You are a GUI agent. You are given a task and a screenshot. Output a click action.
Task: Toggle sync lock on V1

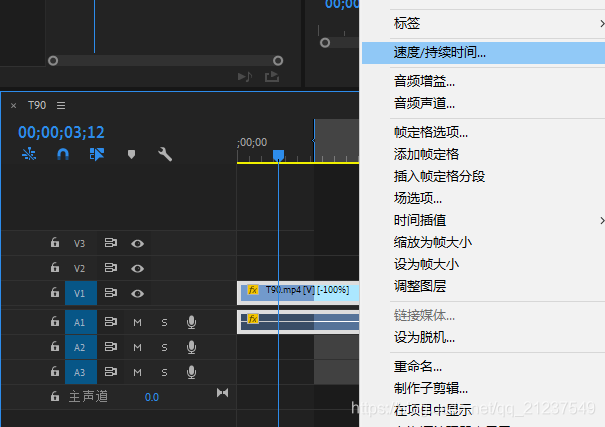pyautogui.click(x=111, y=293)
